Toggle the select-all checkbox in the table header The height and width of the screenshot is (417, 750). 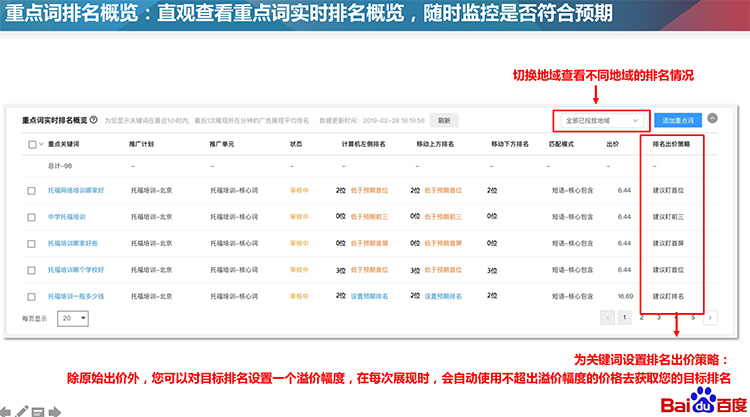[33, 144]
